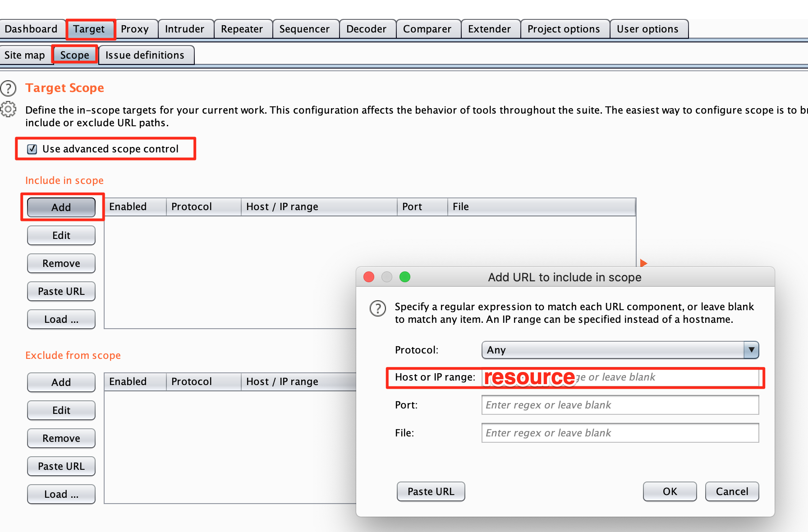The height and width of the screenshot is (532, 808).
Task: Click the Host or IP range field
Action: (x=620, y=377)
